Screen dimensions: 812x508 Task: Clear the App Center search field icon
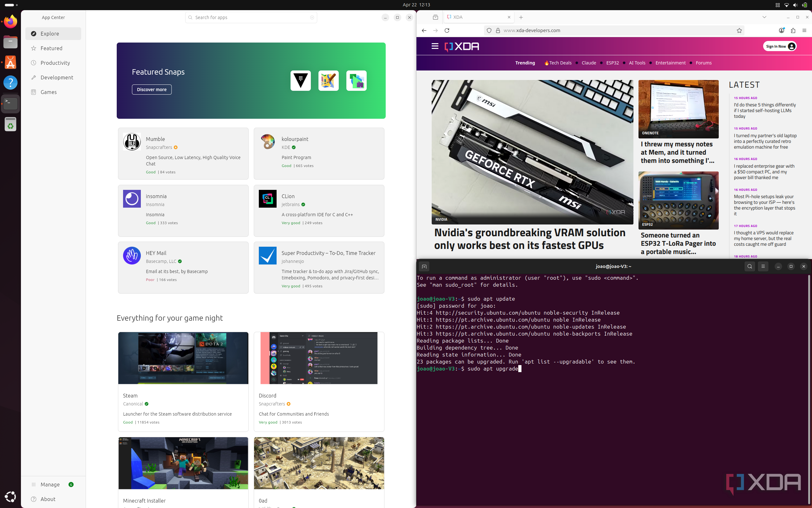pyautogui.click(x=312, y=17)
